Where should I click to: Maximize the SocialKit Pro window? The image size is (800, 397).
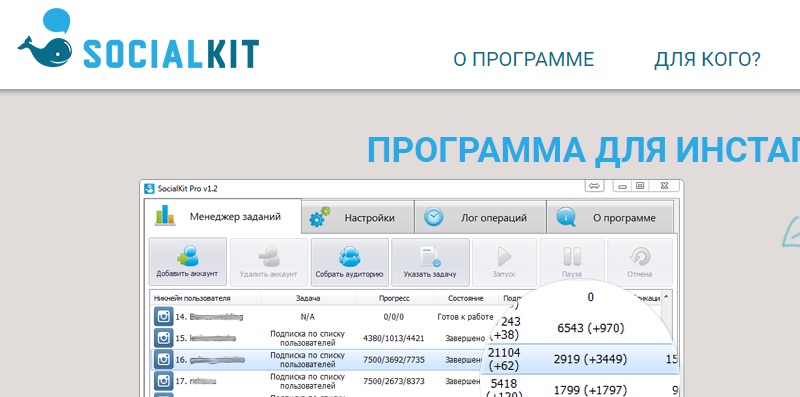pyautogui.click(x=640, y=186)
